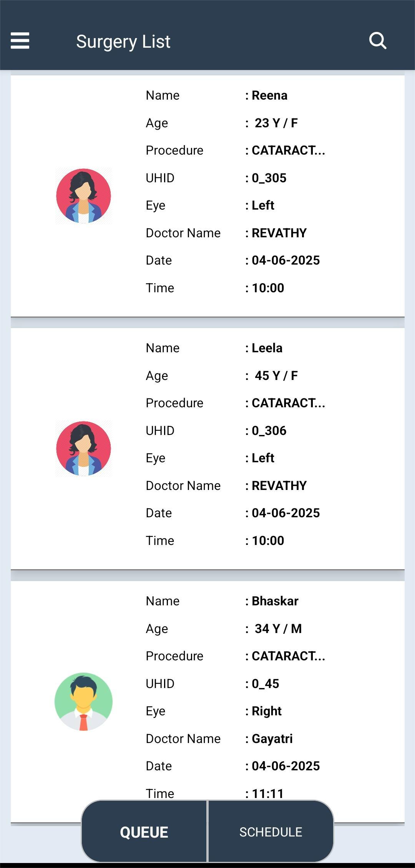Tap Reena's 10:00 surgery time
The height and width of the screenshot is (868, 415).
(x=267, y=288)
